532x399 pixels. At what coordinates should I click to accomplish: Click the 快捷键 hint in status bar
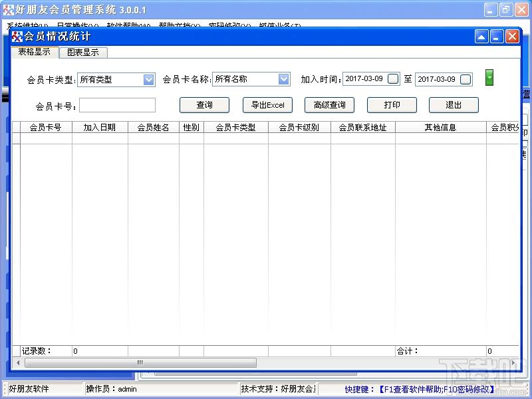[x=420, y=389]
